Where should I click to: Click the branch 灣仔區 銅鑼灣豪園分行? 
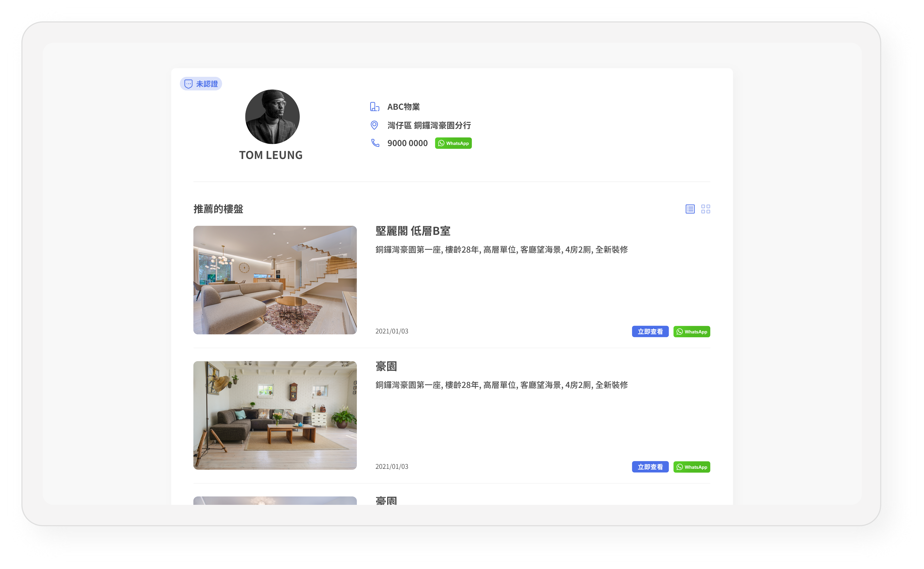429,125
